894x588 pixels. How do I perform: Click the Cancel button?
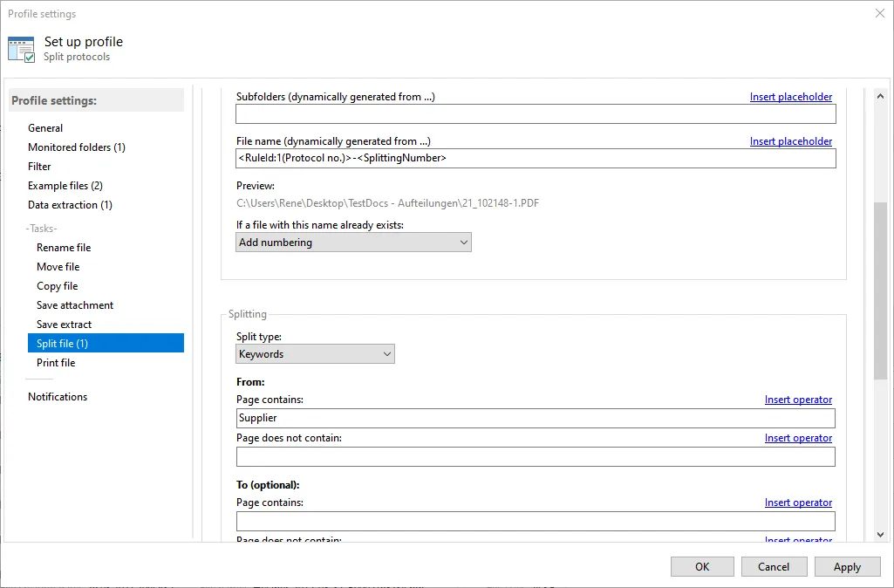point(774,567)
